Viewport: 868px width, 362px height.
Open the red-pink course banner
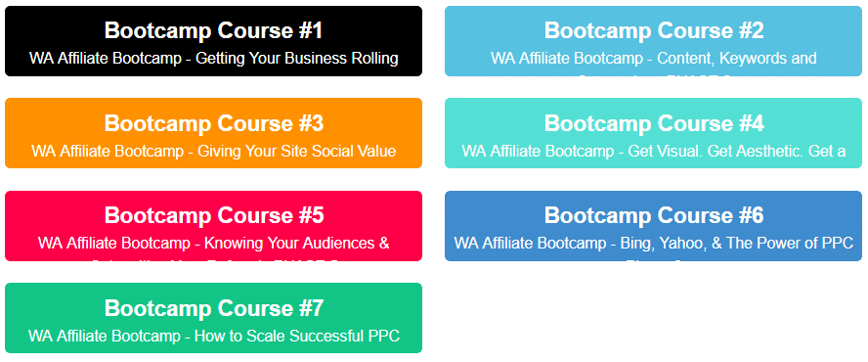point(214,226)
